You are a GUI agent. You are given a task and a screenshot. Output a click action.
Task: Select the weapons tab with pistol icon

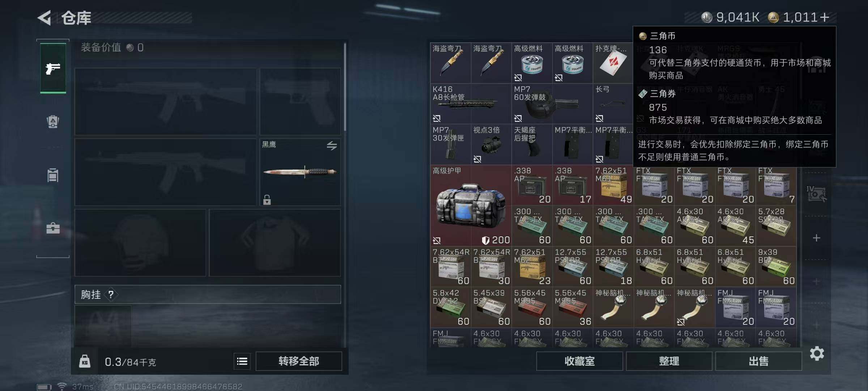coord(53,68)
